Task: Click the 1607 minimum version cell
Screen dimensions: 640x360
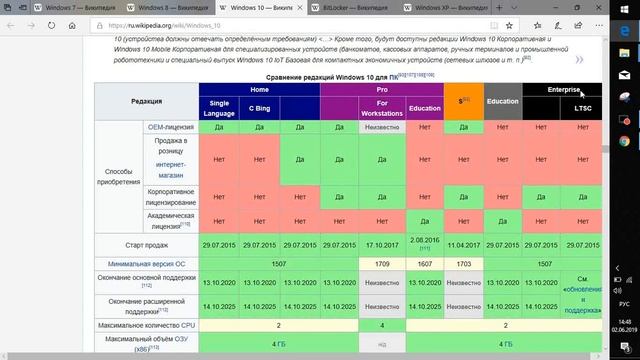Action: click(424, 264)
